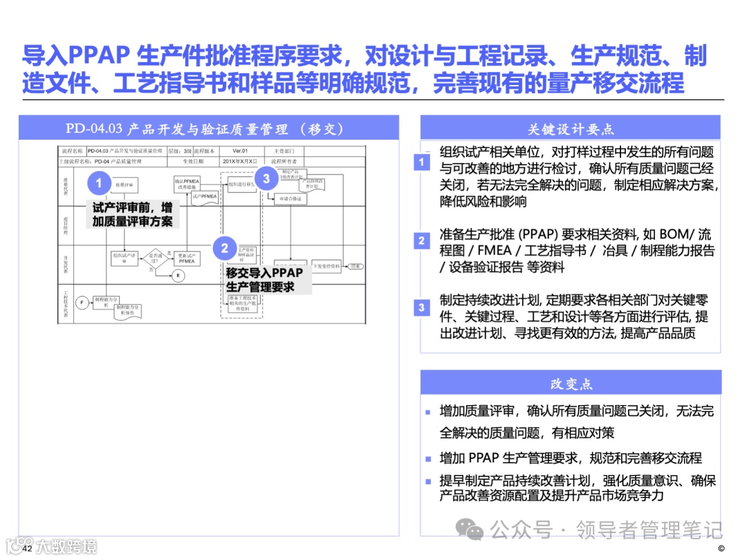This screenshot has width=747, height=560.
Task: Select the square number 3 badge beside '制定持续改进计划'
Action: (422, 308)
